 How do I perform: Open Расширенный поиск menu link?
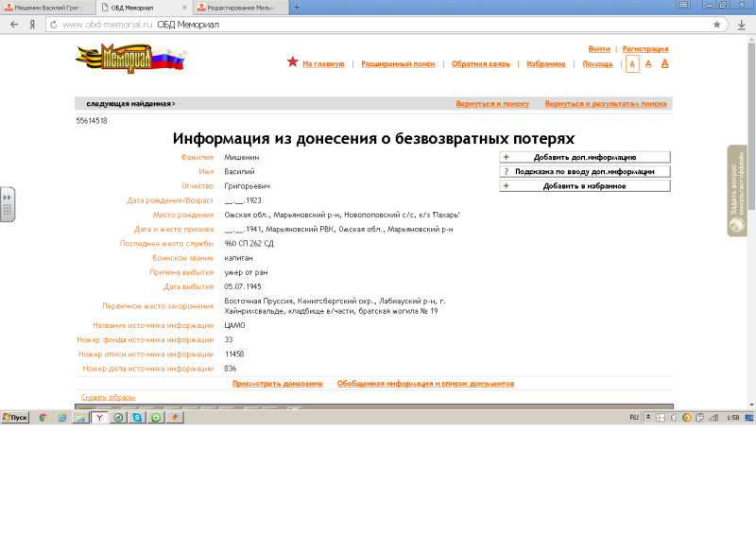[x=398, y=63]
